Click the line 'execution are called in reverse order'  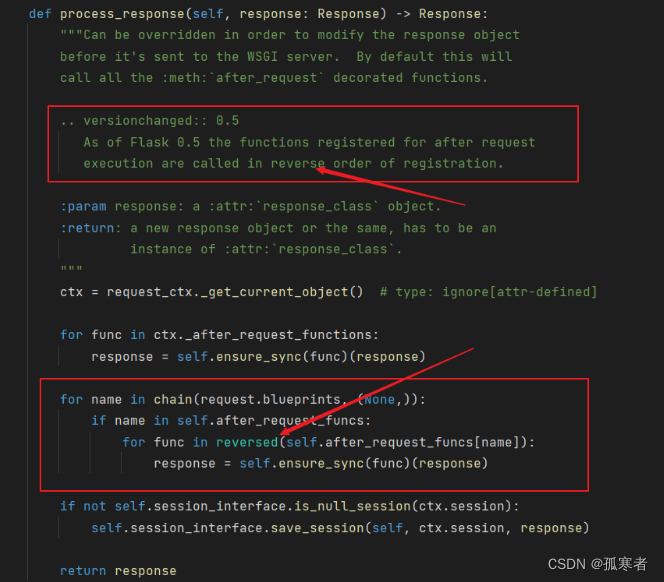(x=293, y=164)
